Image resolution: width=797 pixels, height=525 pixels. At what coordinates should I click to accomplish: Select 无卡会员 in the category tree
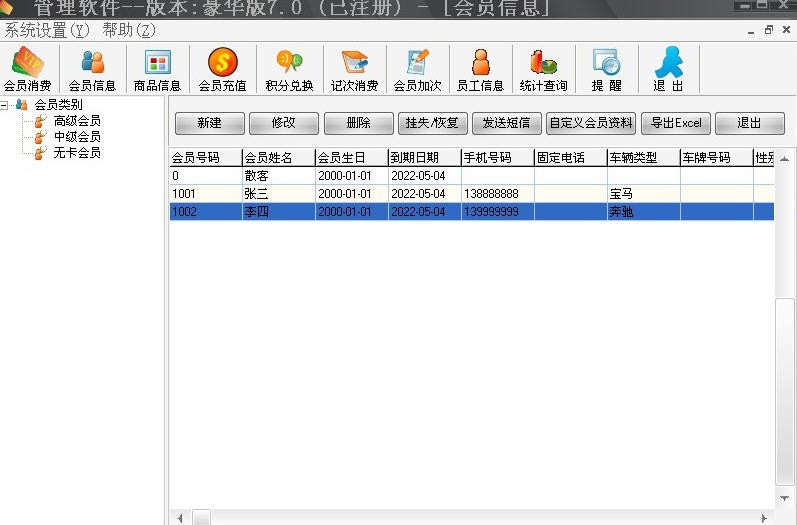click(x=77, y=152)
